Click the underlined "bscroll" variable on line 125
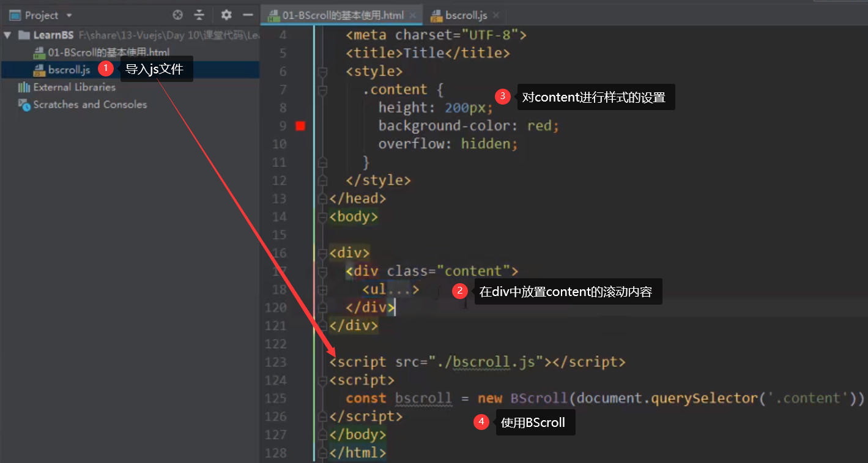Viewport: 868px width, 463px height. pos(423,398)
